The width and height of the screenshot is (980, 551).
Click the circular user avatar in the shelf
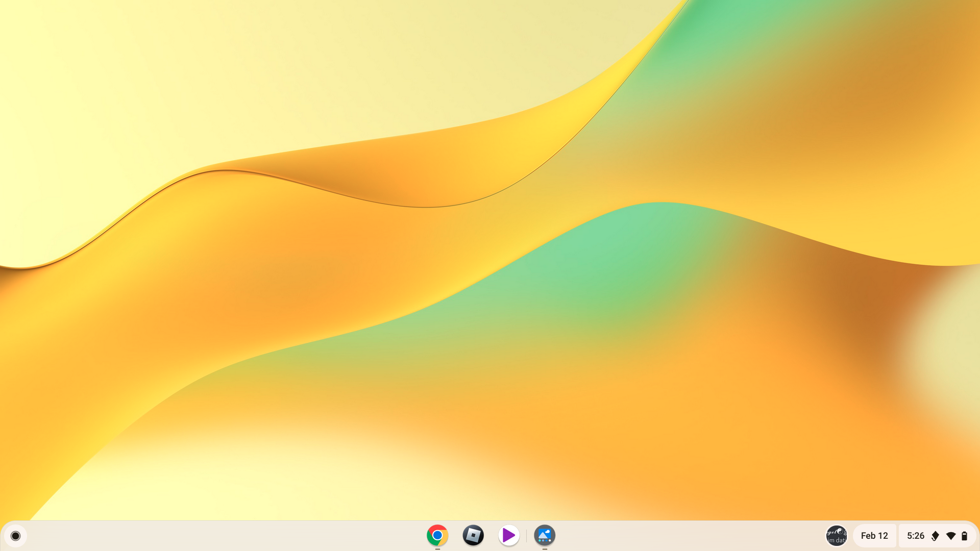(x=837, y=536)
